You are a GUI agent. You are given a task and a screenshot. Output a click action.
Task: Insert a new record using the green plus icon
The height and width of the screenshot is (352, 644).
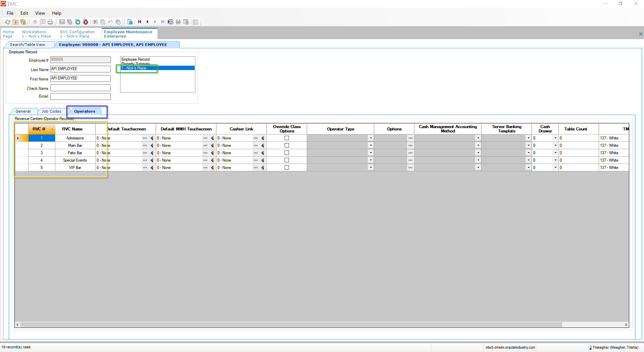78,22
